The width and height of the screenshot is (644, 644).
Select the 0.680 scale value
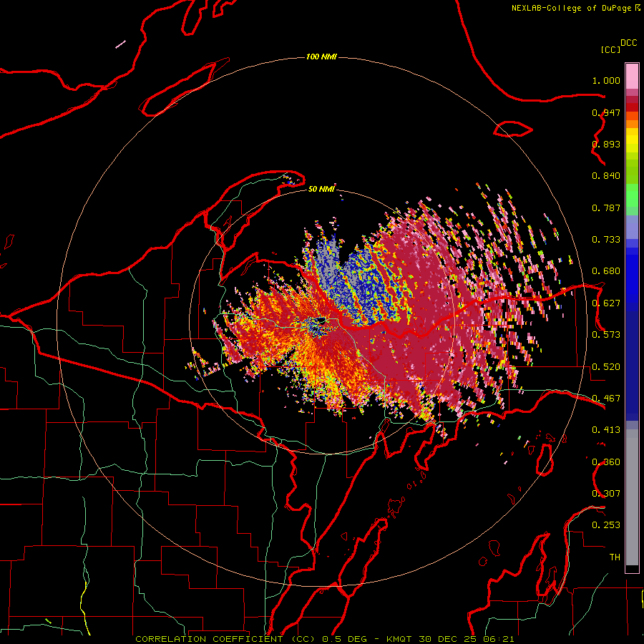point(606,271)
